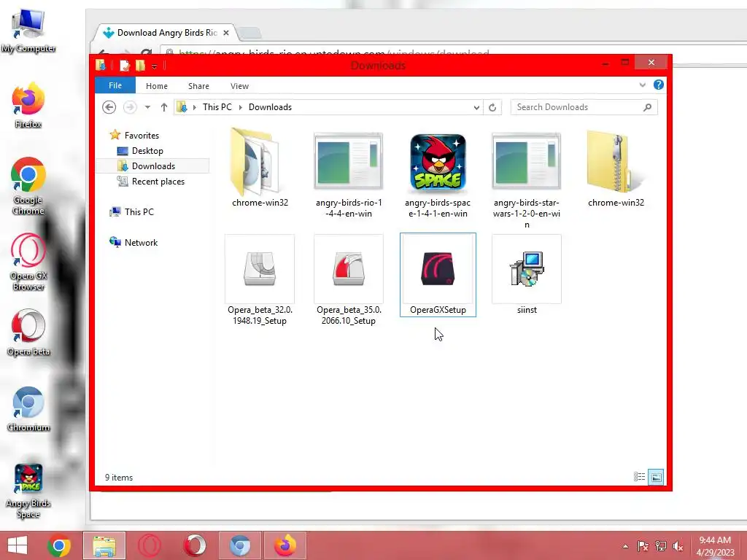Open Opera GX from taskbar
Viewport: 747px width, 560px height.
149,545
